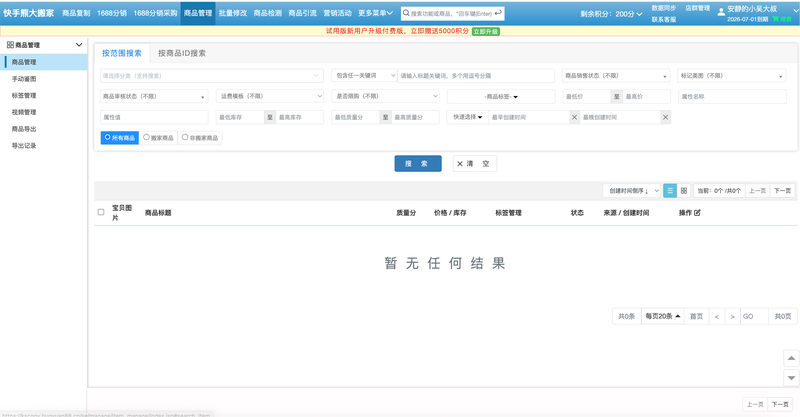Tick the select-all checkbox in table header
Screen dimensions: 800x417
pos(101,212)
